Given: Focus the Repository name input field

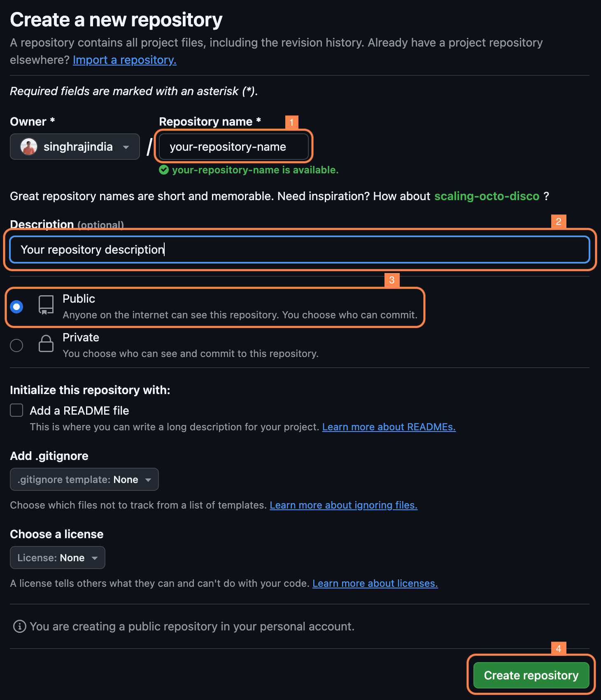Looking at the screenshot, I should click(233, 147).
